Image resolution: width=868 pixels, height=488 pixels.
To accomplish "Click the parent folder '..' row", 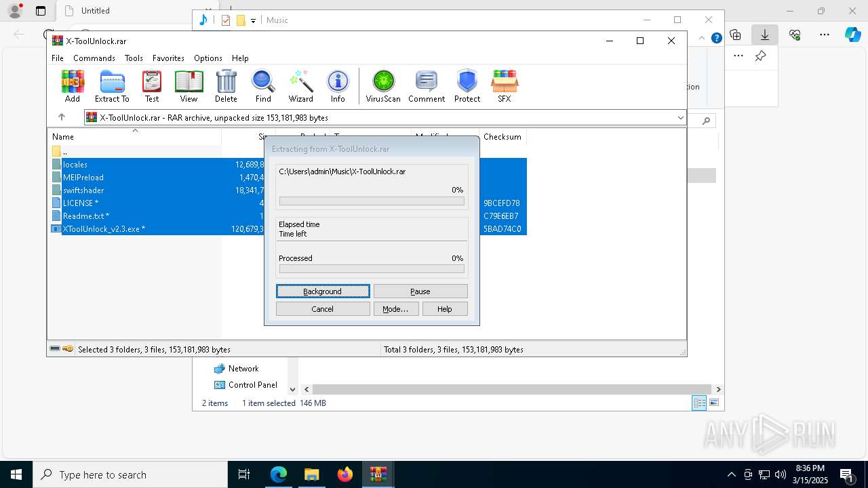I will [136, 152].
